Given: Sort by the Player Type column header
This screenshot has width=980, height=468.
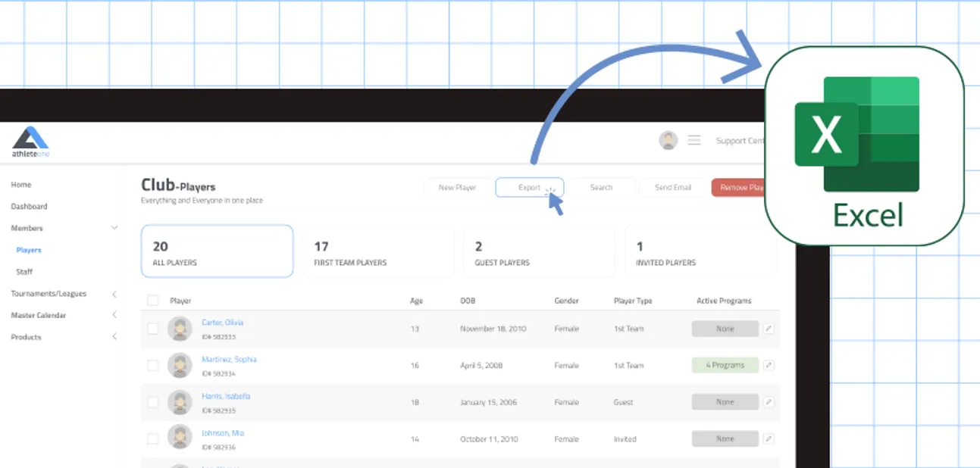Looking at the screenshot, I should 633,301.
